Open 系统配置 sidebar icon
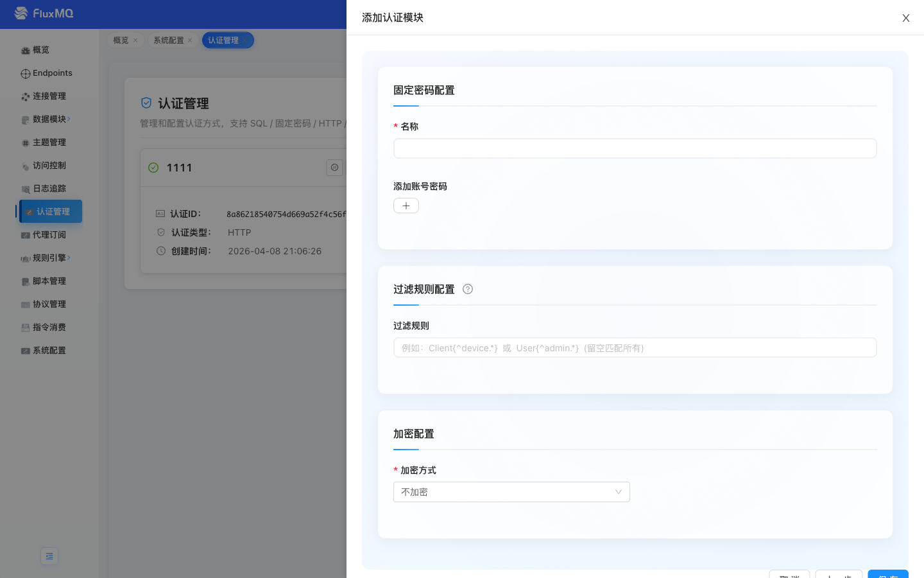The image size is (924, 578). tap(26, 351)
